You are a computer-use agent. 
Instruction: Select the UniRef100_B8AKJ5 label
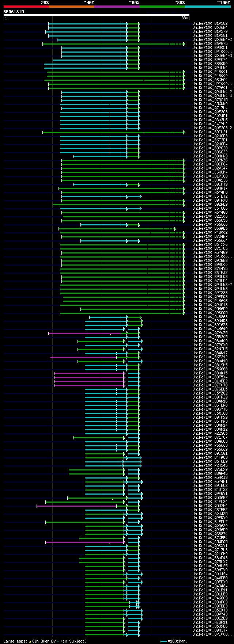pos(210,373)
